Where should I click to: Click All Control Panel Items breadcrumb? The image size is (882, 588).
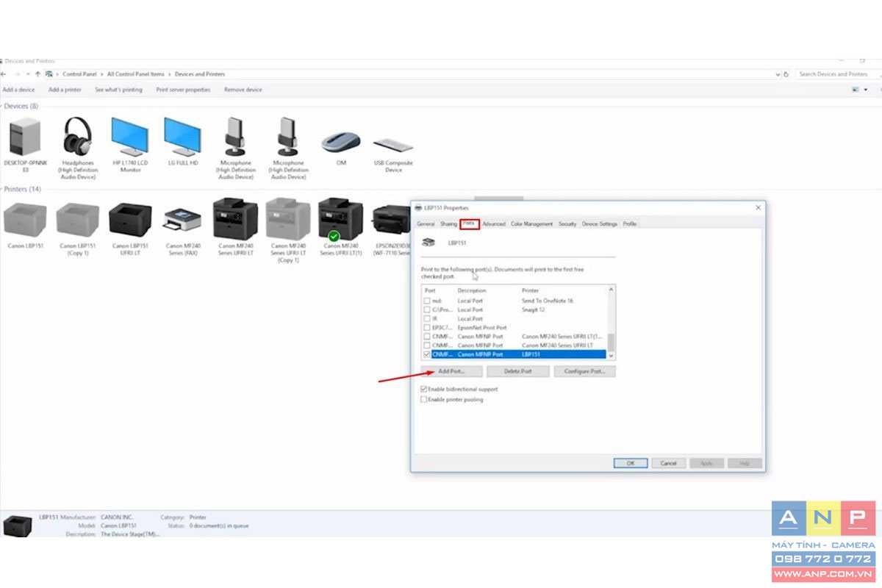(x=136, y=74)
